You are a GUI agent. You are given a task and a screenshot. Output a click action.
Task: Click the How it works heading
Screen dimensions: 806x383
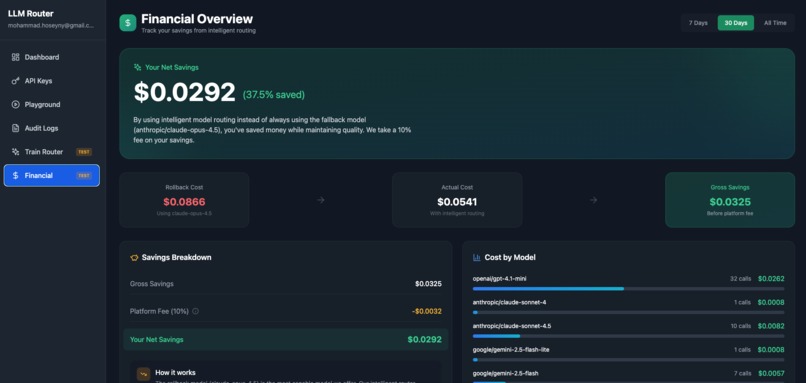tap(175, 372)
